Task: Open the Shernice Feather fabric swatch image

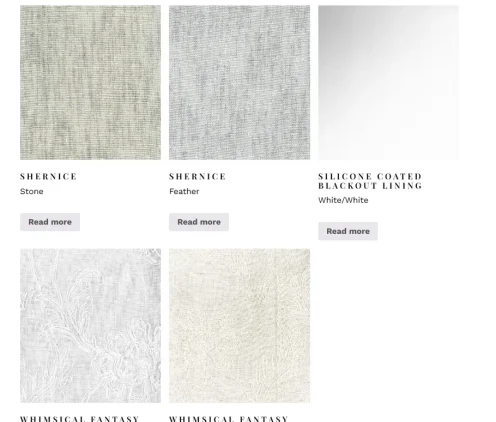Action: [x=239, y=82]
